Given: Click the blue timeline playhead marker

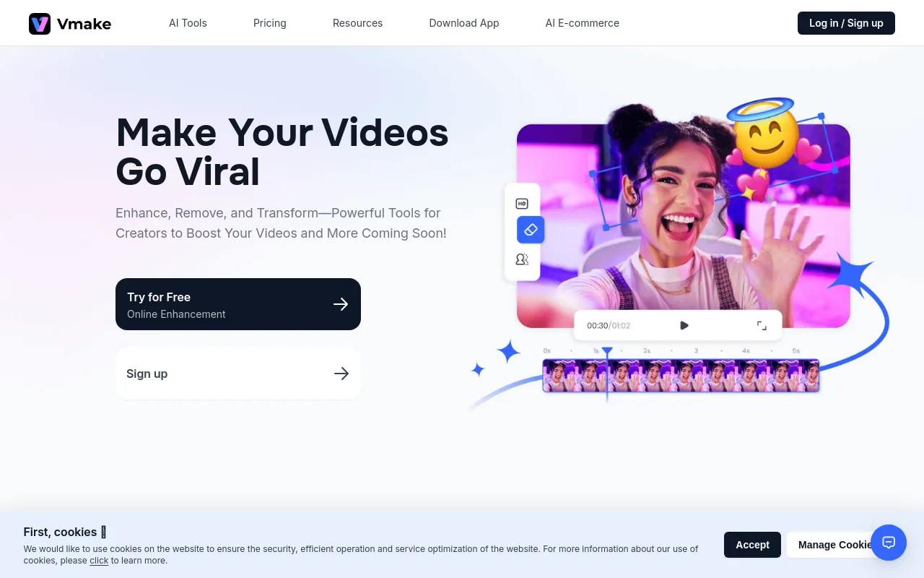Looking at the screenshot, I should (607, 353).
